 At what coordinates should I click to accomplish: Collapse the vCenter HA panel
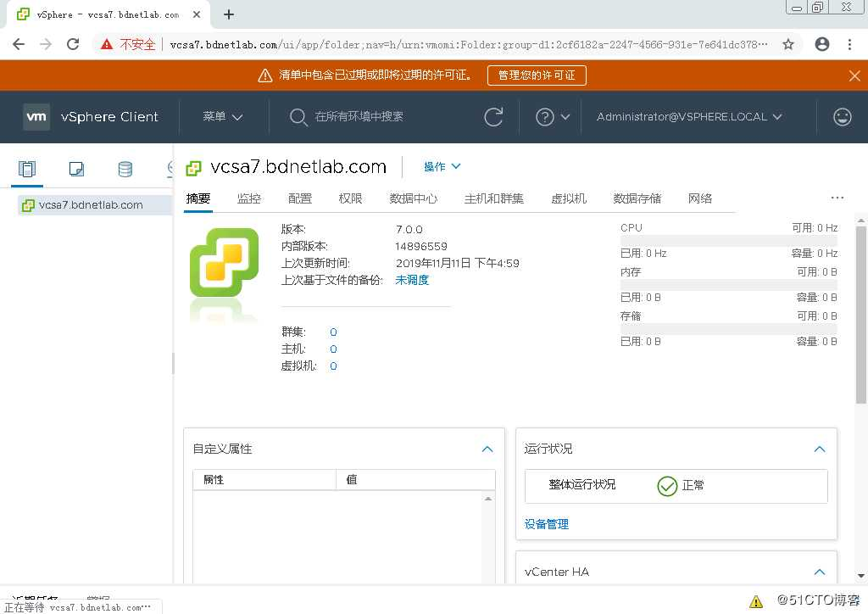(820, 572)
